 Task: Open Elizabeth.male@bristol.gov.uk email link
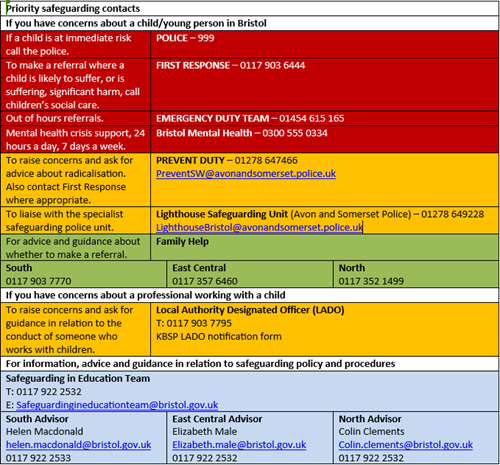(239, 445)
